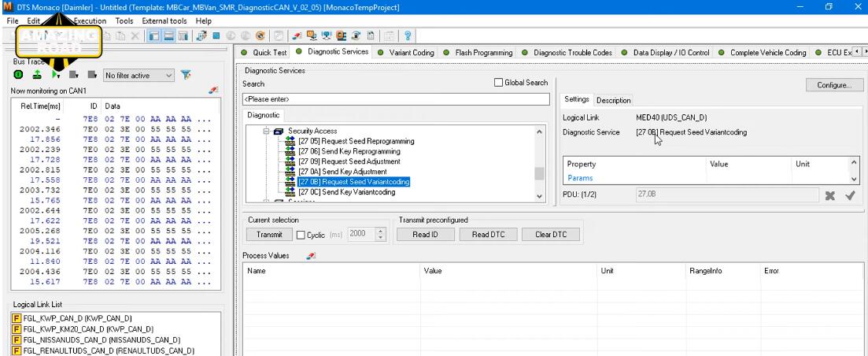Switch to the Description tab
Image resolution: width=868 pixels, height=356 pixels.
tap(613, 100)
